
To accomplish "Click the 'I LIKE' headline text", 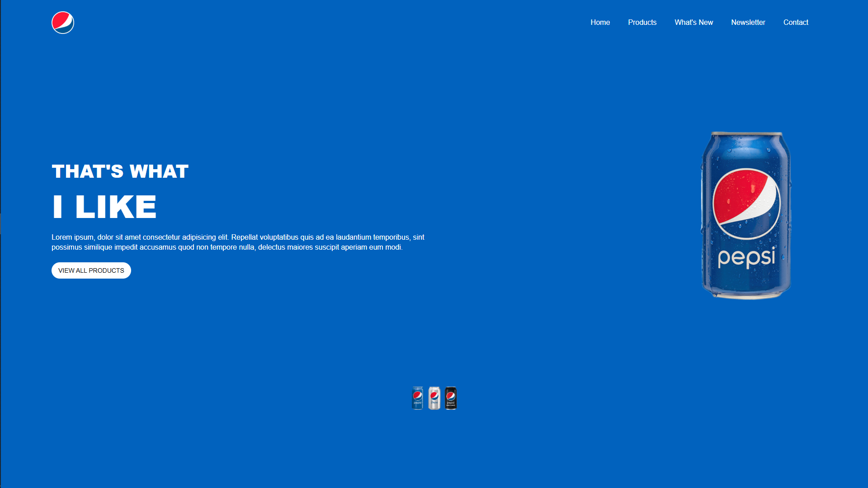I will click(x=104, y=206).
